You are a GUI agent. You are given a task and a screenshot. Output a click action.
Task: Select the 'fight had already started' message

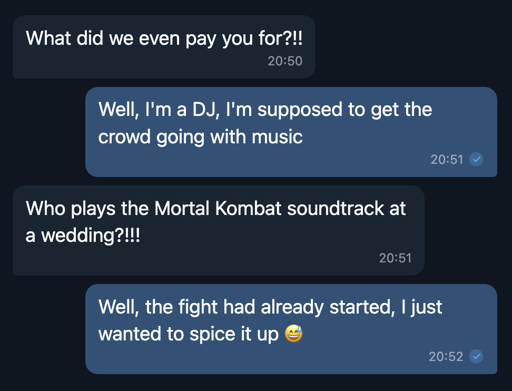(291, 329)
